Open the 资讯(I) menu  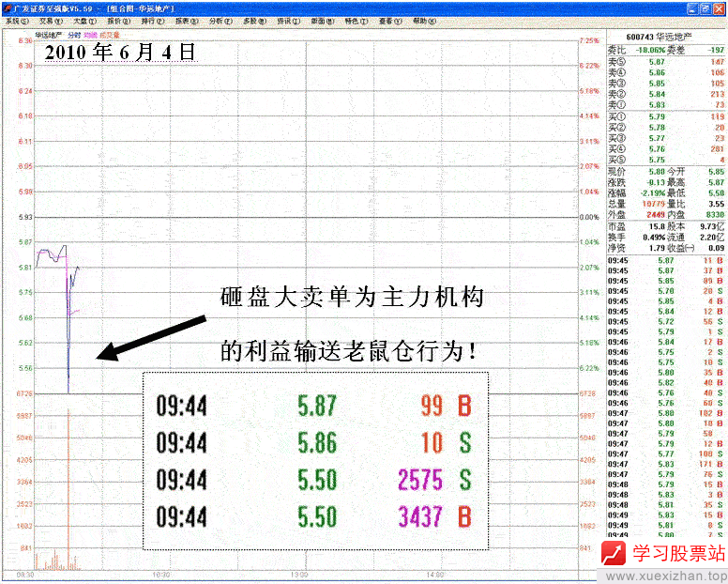[289, 21]
